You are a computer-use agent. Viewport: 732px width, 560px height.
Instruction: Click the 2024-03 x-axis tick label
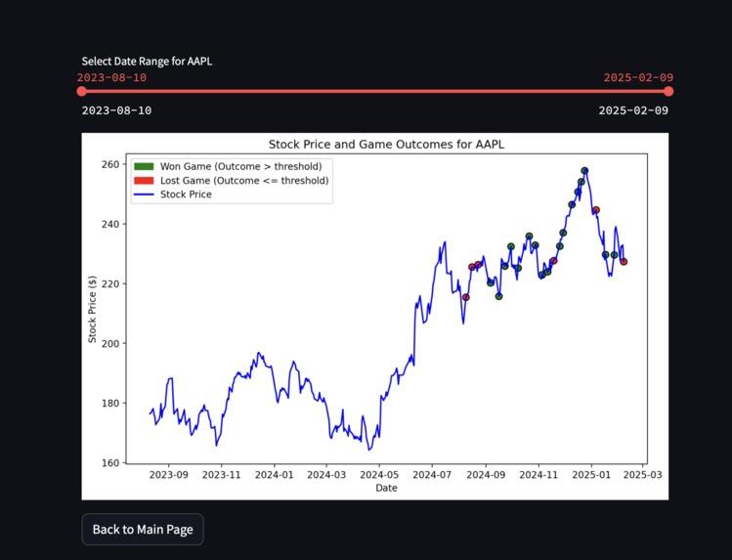point(326,475)
